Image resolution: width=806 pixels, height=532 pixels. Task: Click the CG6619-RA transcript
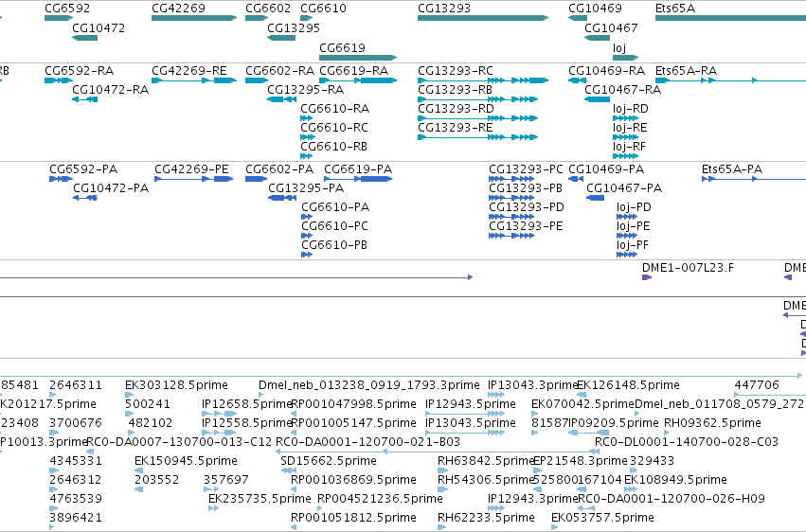[x=358, y=80]
